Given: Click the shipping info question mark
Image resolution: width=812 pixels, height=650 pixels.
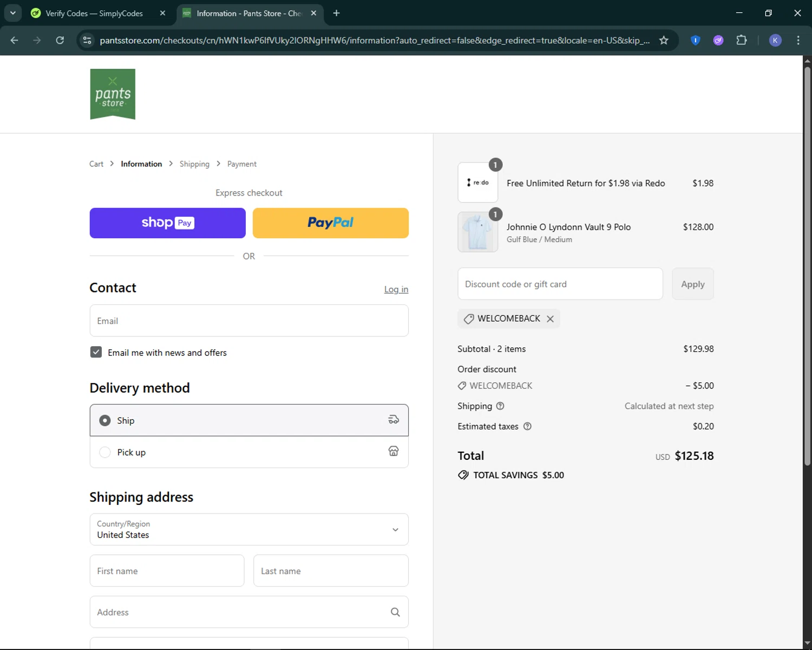Looking at the screenshot, I should point(500,406).
